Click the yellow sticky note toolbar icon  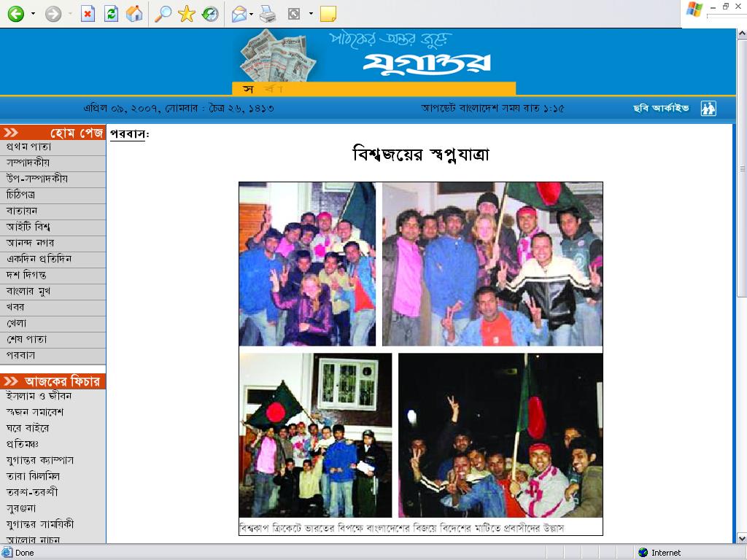click(328, 14)
